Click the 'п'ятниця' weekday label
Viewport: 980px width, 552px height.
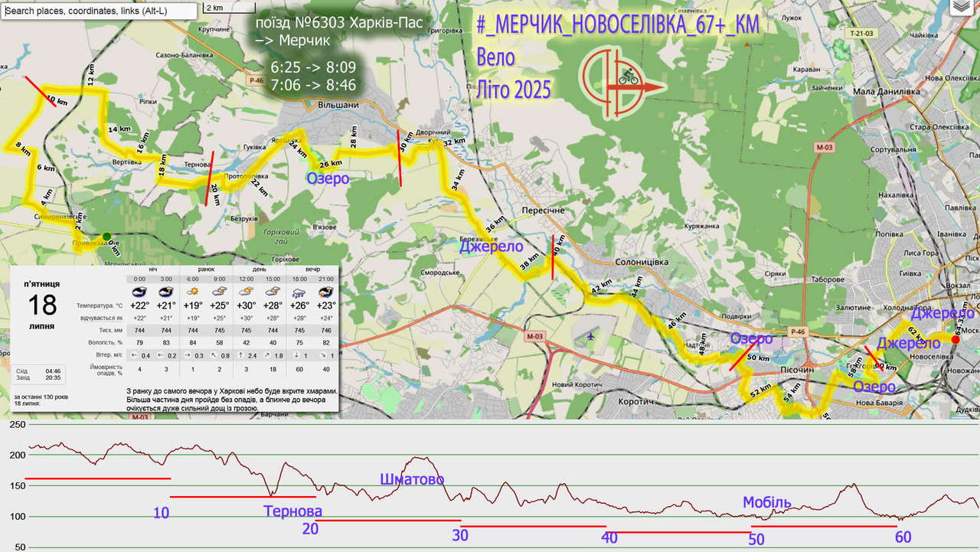[42, 284]
